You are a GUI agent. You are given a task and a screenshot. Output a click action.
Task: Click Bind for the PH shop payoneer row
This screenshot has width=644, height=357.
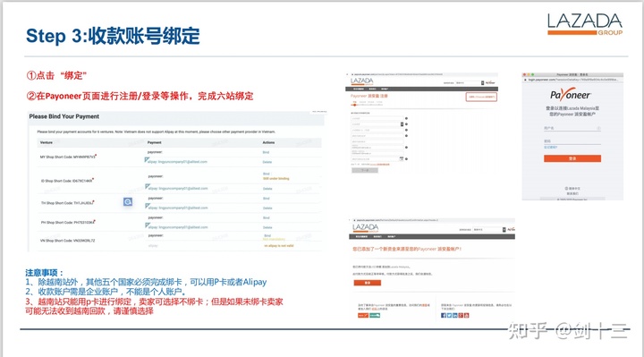(267, 217)
